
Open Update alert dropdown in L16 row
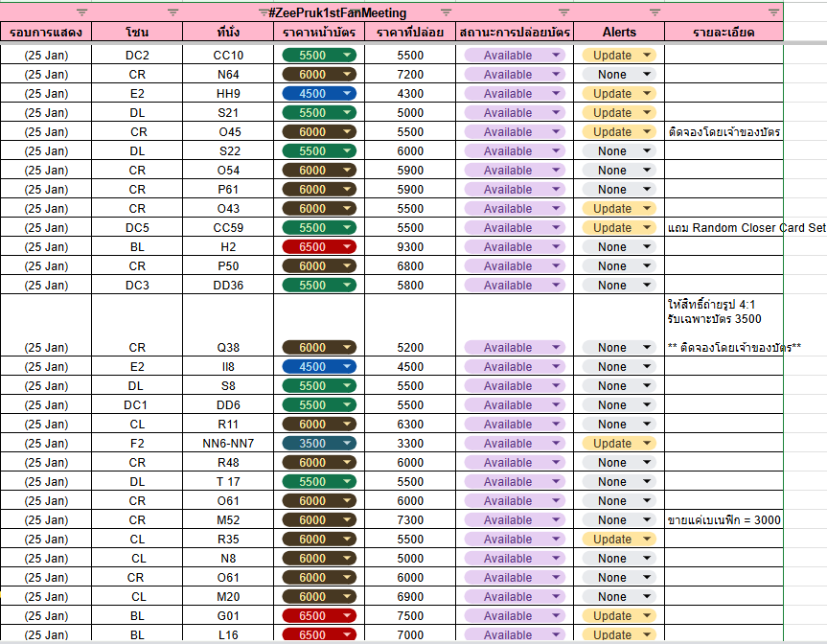coord(619,634)
